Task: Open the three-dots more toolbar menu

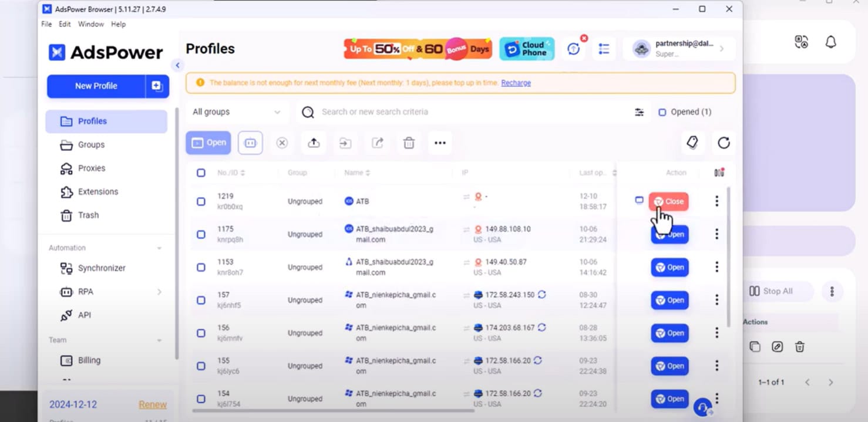Action: [x=440, y=143]
